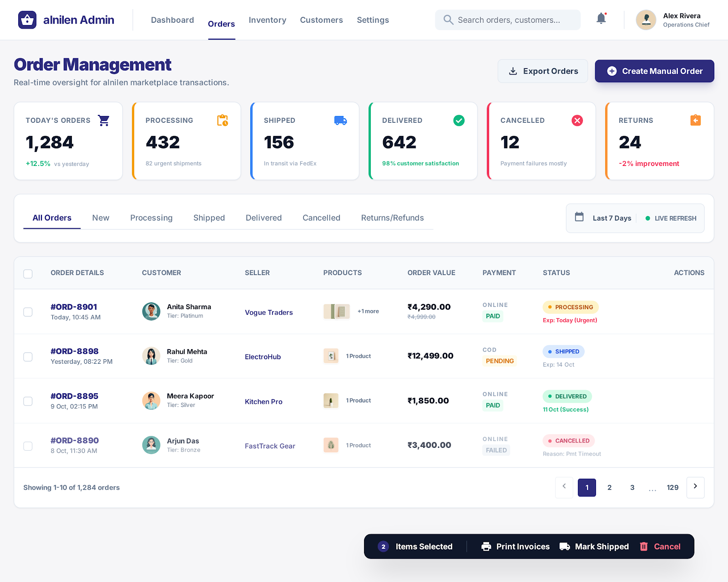Click the returns clipboard icon on Returns card
Image resolution: width=728 pixels, height=582 pixels.
point(695,120)
